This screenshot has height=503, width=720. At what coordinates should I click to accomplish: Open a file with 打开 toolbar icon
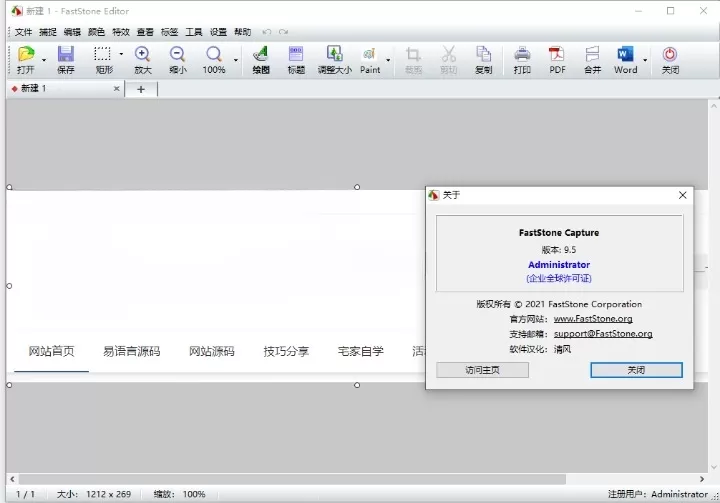coord(26,60)
